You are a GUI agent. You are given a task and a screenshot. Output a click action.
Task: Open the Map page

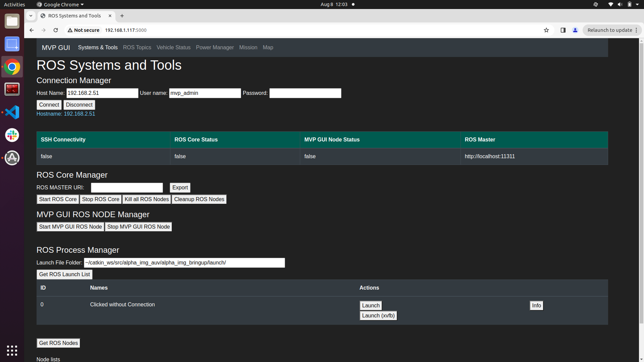click(x=268, y=48)
